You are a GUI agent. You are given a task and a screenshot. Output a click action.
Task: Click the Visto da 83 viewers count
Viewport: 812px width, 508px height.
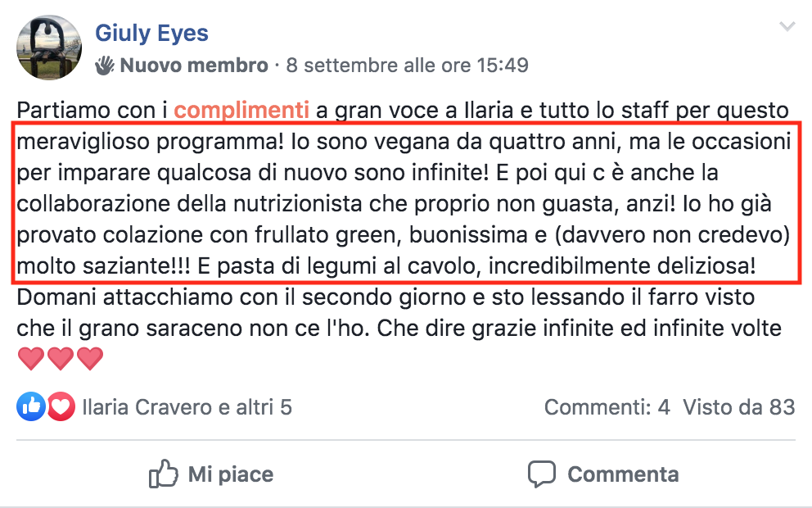pyautogui.click(x=738, y=406)
